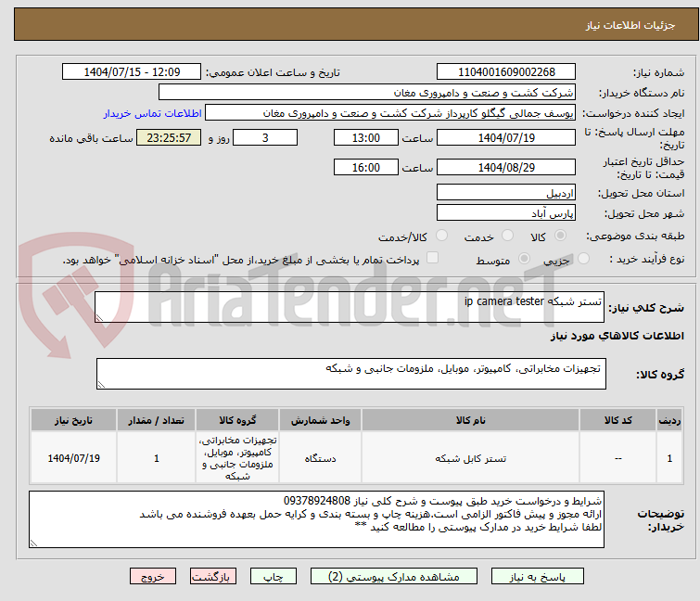
Task: Click the کد کالا column header
Action: tap(617, 420)
